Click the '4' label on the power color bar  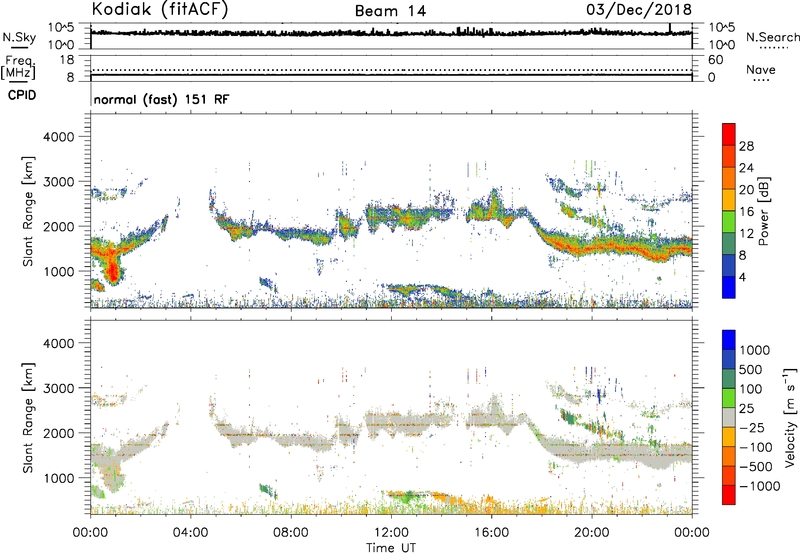742,277
